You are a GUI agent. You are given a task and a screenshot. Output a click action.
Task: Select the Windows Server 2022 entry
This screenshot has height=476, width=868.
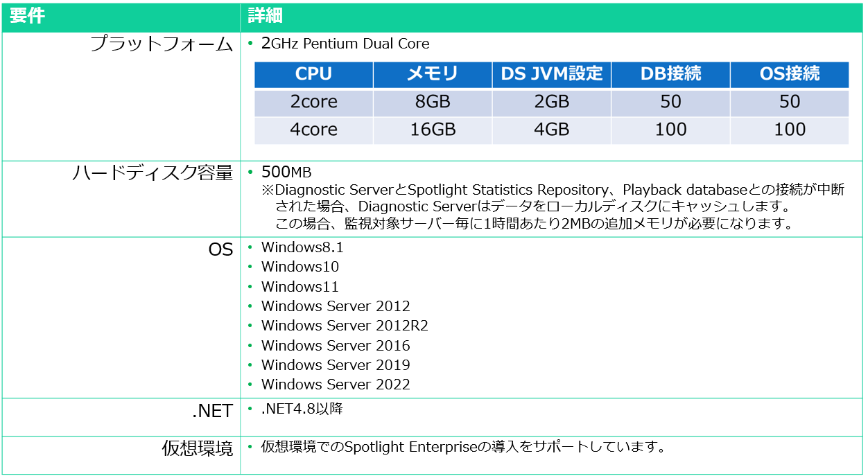pos(336,385)
